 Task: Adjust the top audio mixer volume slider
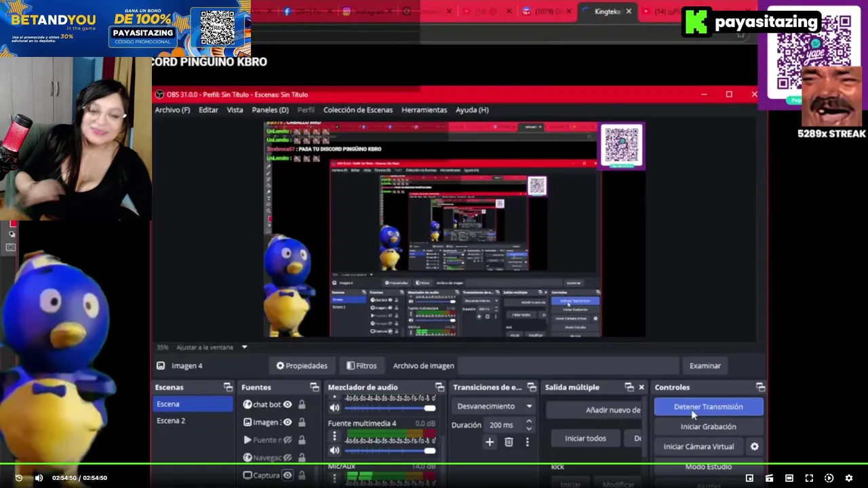(389, 408)
